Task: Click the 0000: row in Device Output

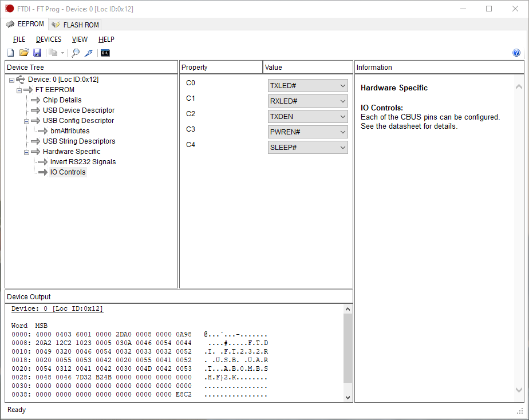Action: [x=139, y=334]
